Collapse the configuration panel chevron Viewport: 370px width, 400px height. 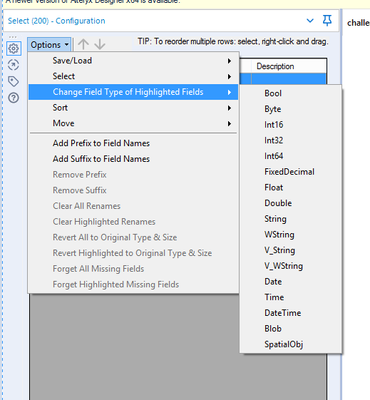(x=310, y=21)
